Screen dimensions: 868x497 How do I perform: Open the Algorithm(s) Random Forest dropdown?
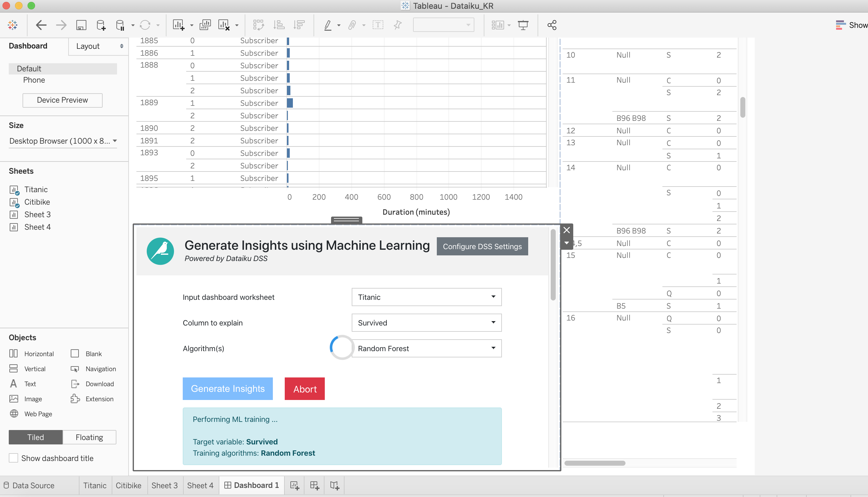tap(426, 348)
